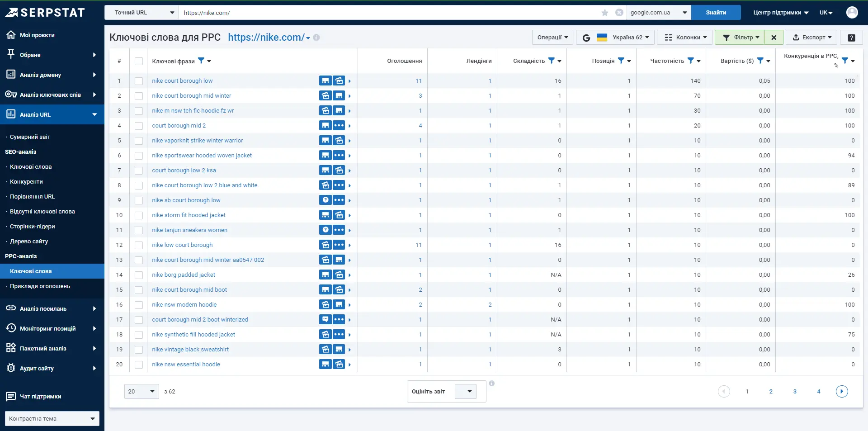The width and height of the screenshot is (868, 431).
Task: Open Конкуренти in sidebar
Action: 26,181
